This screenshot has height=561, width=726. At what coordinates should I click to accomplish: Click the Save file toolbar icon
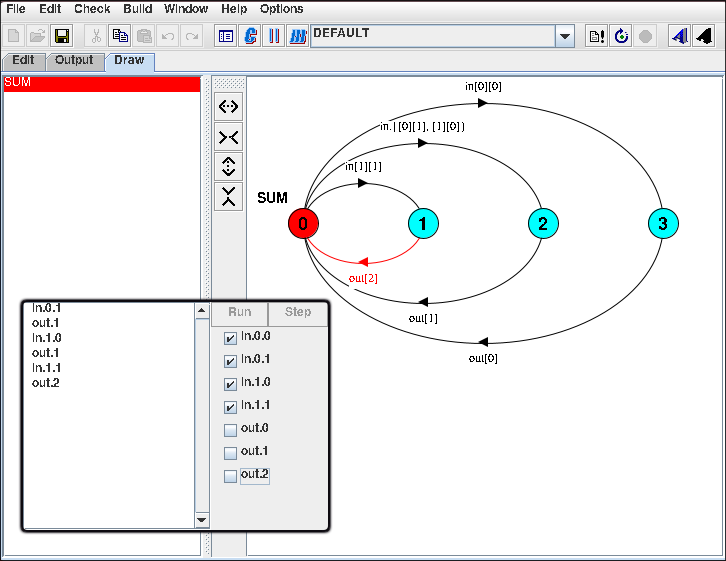click(x=62, y=36)
